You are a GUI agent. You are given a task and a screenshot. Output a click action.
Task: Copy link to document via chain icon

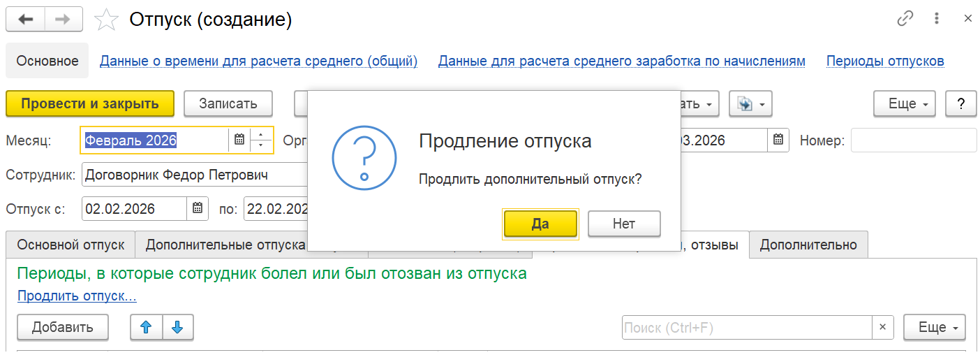905,20
